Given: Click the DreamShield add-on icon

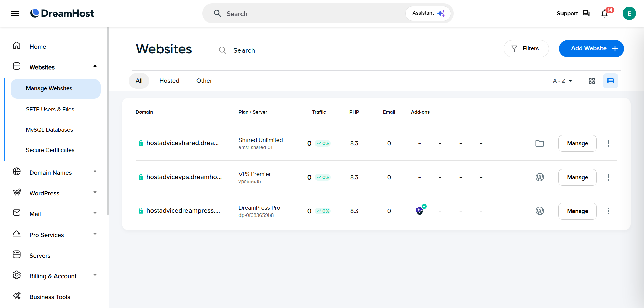Looking at the screenshot, I should 421,210.
